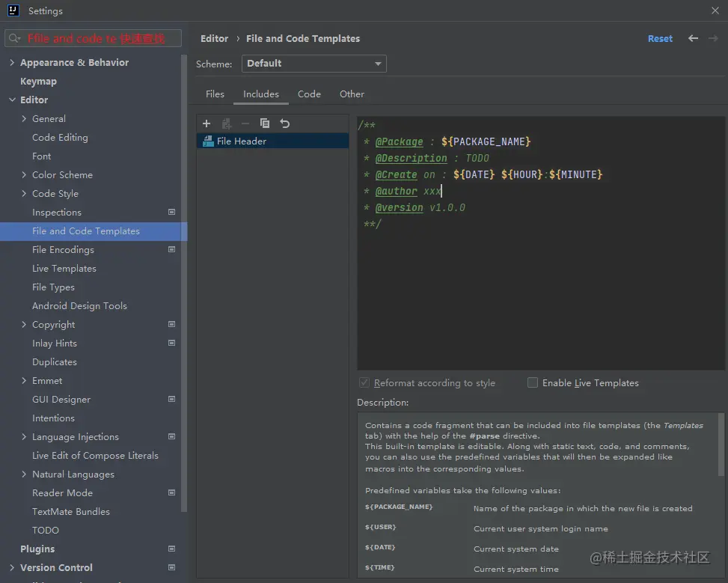
Task: Click project-level icon next to Inlay Hints
Action: click(172, 343)
